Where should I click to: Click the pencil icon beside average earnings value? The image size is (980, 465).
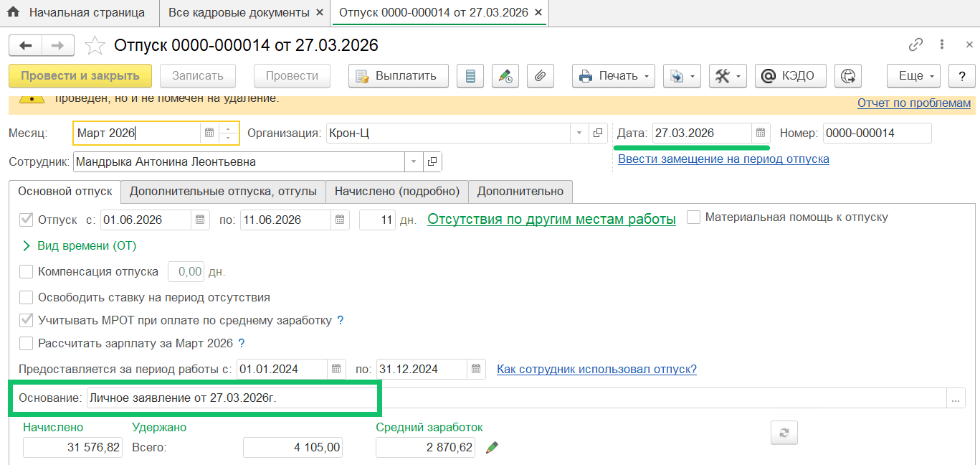point(491,446)
